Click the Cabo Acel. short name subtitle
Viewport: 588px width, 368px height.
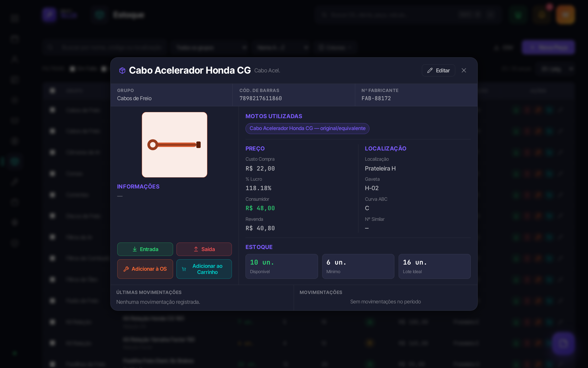point(267,71)
